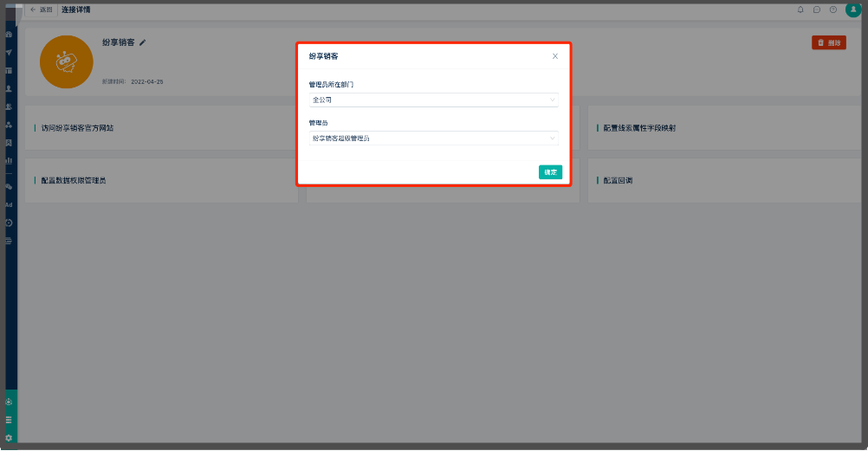Open the help question mark icon
The image size is (868, 451).
click(833, 10)
